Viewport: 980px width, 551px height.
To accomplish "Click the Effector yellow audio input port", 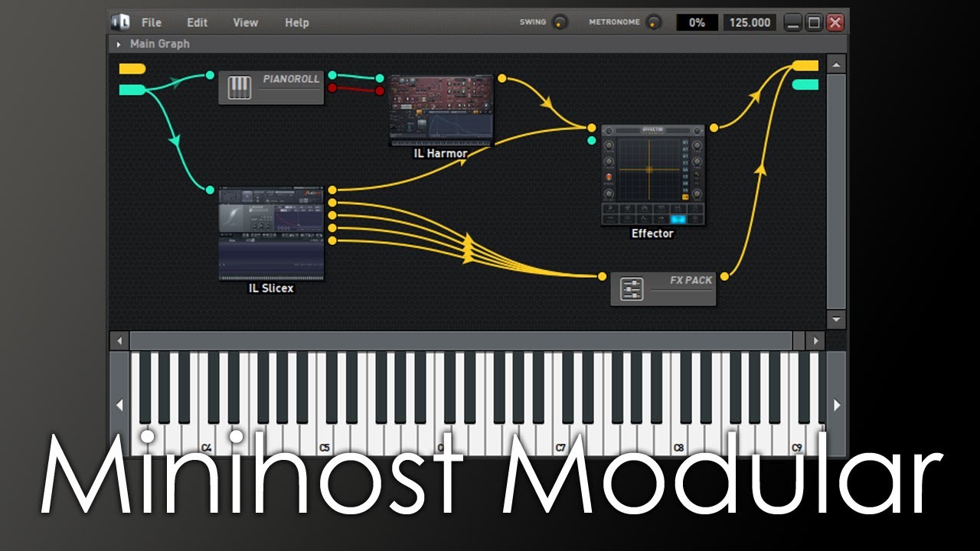I will [x=591, y=129].
